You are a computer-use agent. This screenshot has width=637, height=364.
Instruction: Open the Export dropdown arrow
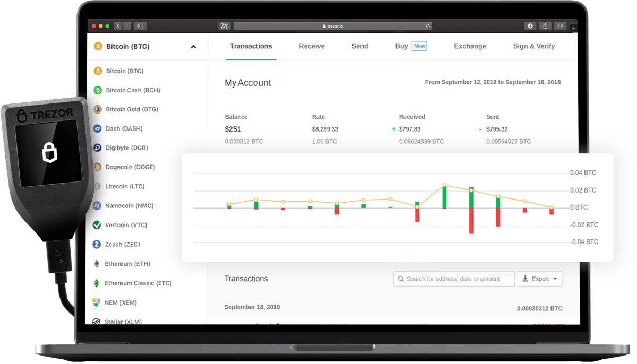(x=555, y=279)
